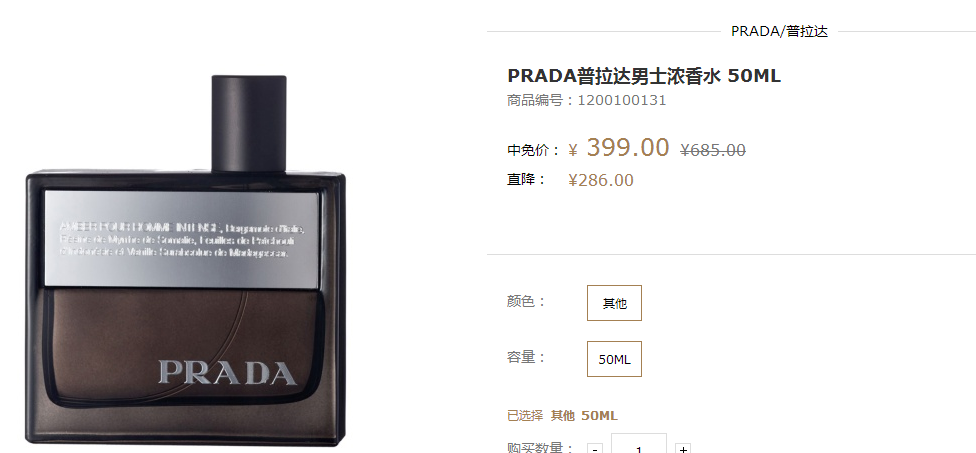Click the 已选择 其他 50ML summary text
Image resolution: width=976 pixels, height=453 pixels.
[562, 416]
